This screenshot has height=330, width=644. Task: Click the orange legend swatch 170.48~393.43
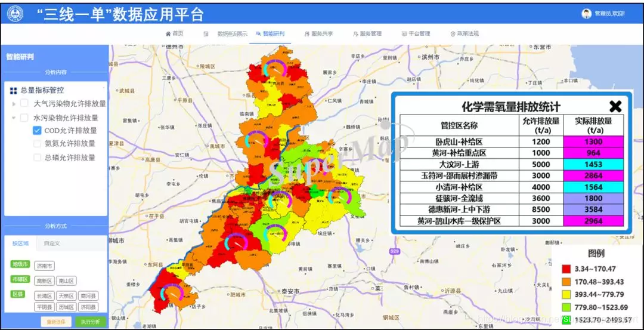(x=566, y=282)
